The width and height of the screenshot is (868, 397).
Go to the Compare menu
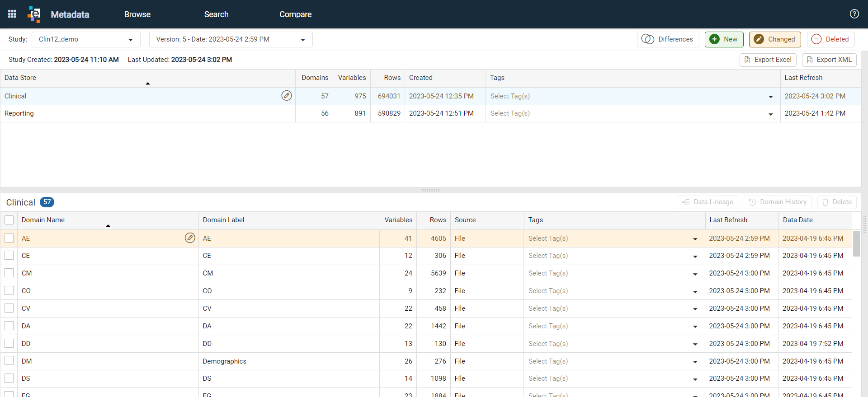(x=296, y=14)
